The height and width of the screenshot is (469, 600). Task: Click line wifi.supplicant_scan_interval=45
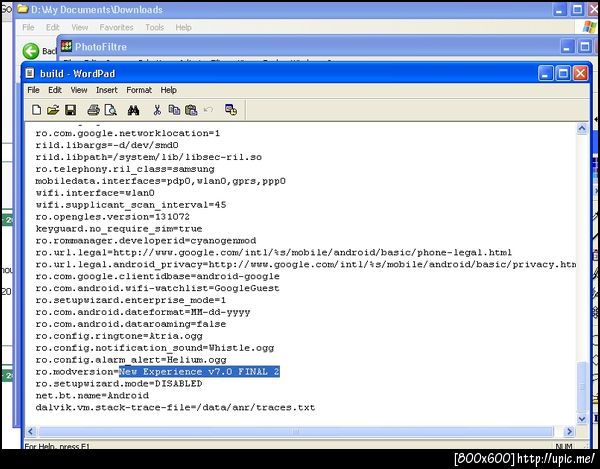pyautogui.click(x=131, y=205)
